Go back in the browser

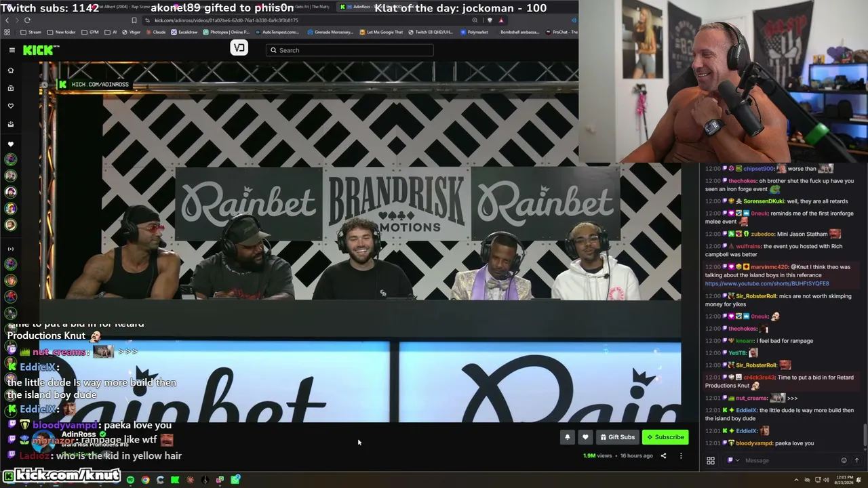pos(7,20)
